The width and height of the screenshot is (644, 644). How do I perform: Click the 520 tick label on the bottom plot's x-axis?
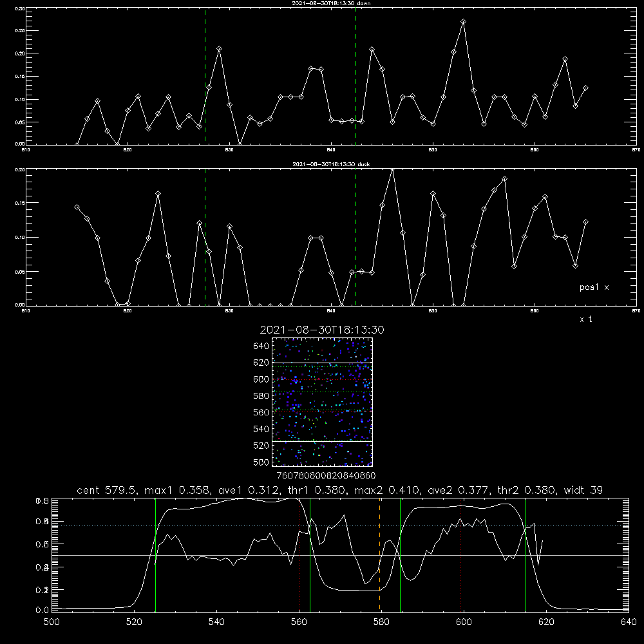(x=134, y=622)
